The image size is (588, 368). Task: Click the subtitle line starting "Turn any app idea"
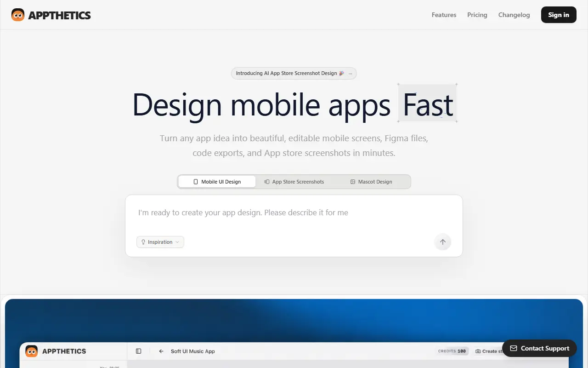294,138
